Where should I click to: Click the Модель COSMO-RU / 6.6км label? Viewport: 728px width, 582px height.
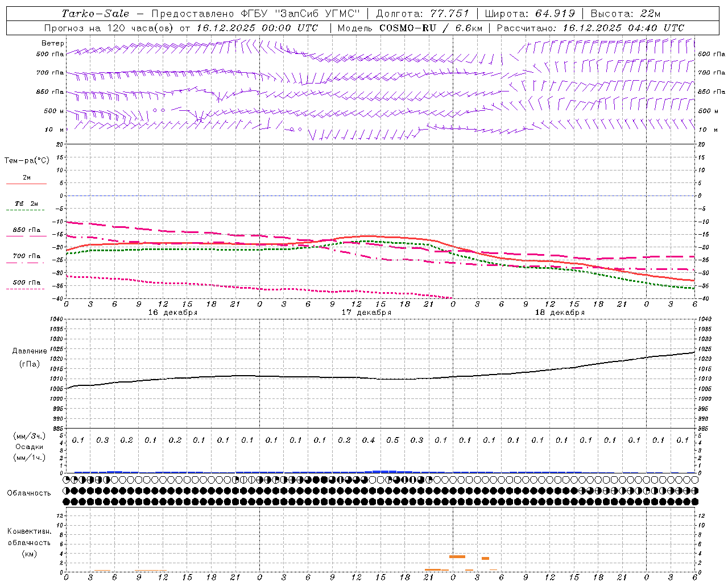click(x=410, y=28)
